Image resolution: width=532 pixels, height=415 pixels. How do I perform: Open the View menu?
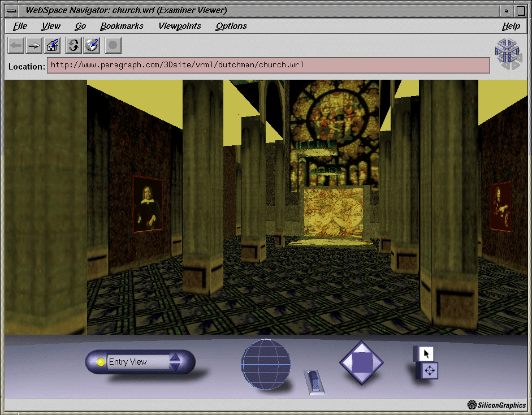click(51, 26)
